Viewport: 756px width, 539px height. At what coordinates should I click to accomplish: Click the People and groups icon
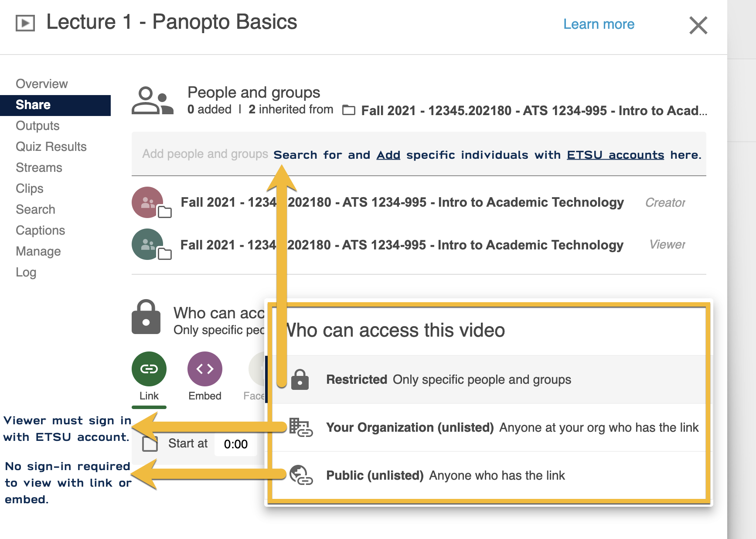152,101
